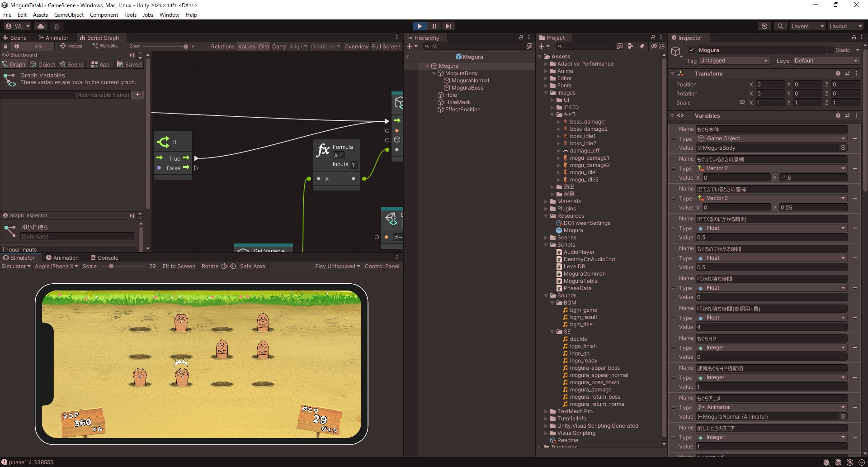Step forward one frame
This screenshot has height=467, width=868.
click(x=448, y=26)
